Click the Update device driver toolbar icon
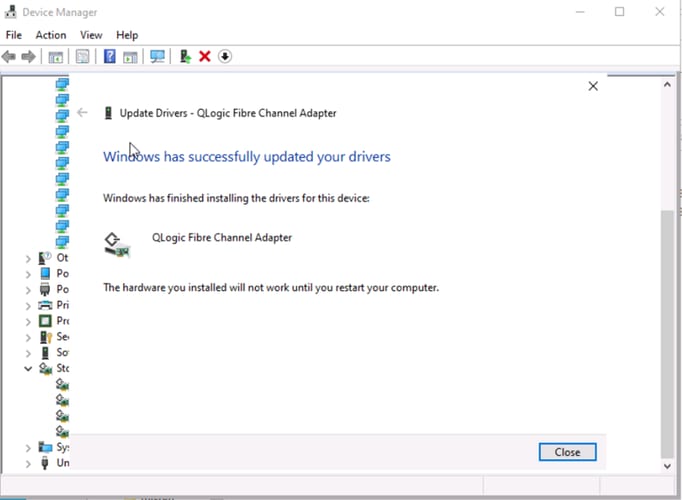 point(185,57)
